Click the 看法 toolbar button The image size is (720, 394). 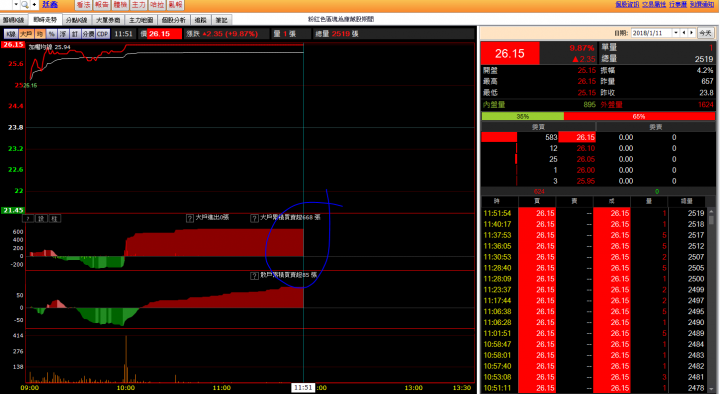[x=83, y=5]
